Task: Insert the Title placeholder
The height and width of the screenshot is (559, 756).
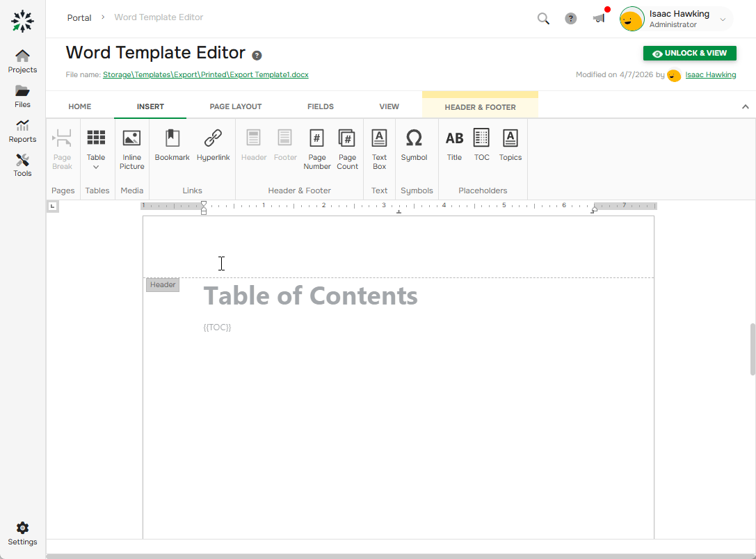Action: click(x=454, y=145)
